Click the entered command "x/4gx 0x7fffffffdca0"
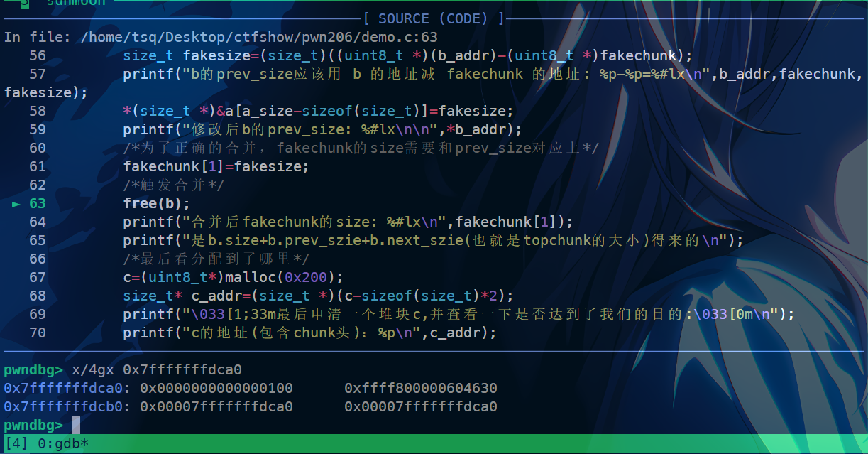Screen dimensions: 868x454 click(x=157, y=370)
